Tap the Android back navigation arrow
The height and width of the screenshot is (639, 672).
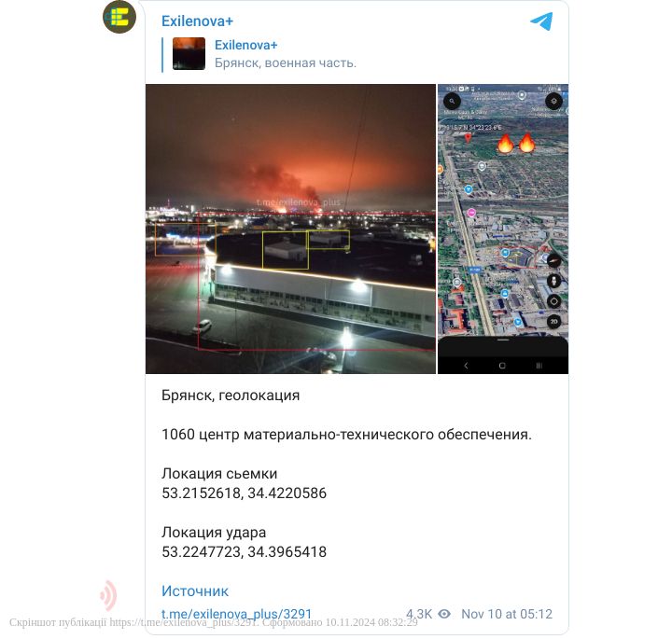[x=467, y=366]
